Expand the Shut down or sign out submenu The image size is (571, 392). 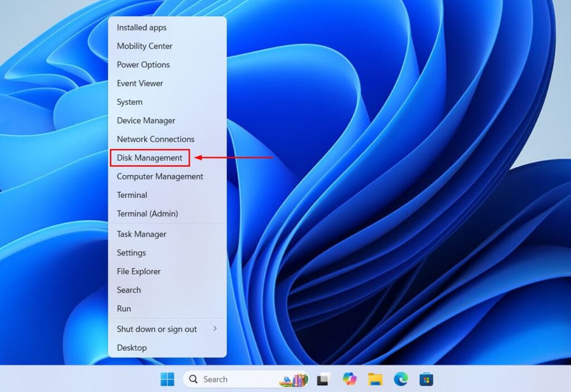[157, 329]
